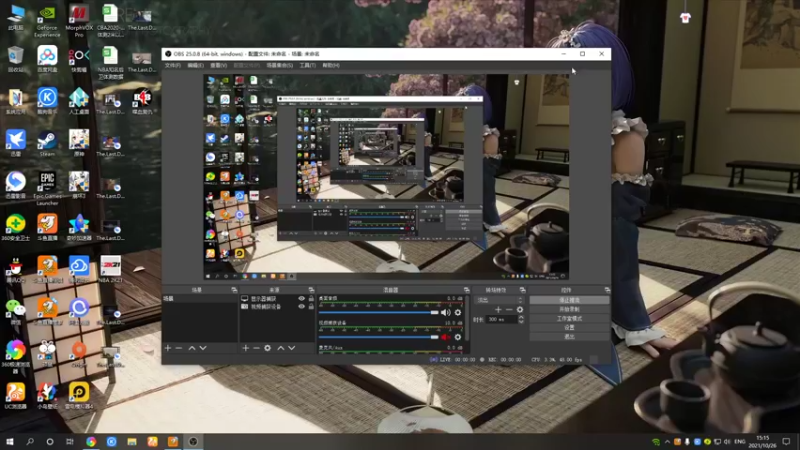Adjust the video capture device volume slider
Screen dimensions: 800x450
point(379,337)
